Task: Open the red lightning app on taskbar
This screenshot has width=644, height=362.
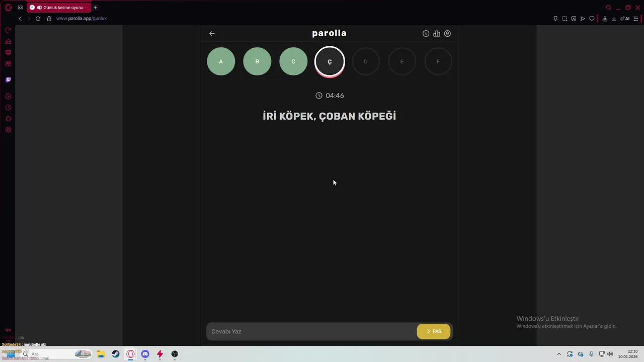Action: click(x=160, y=354)
